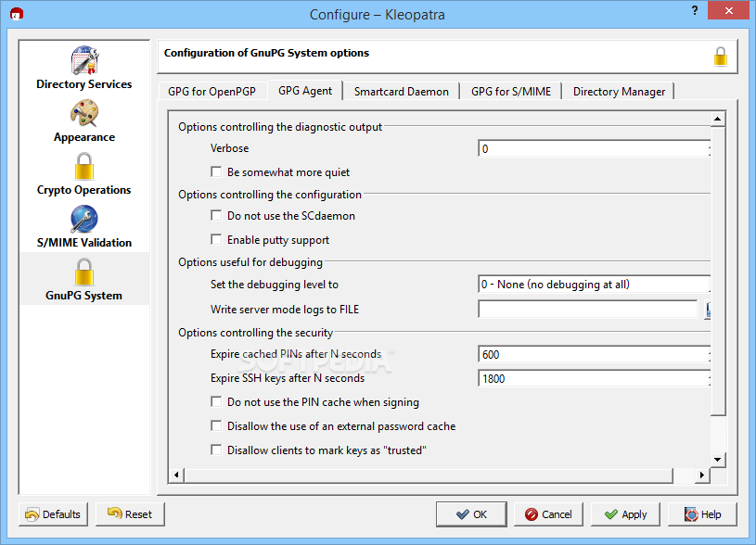
Task: Click the Expire cached PINs seconds field
Action: (x=594, y=355)
